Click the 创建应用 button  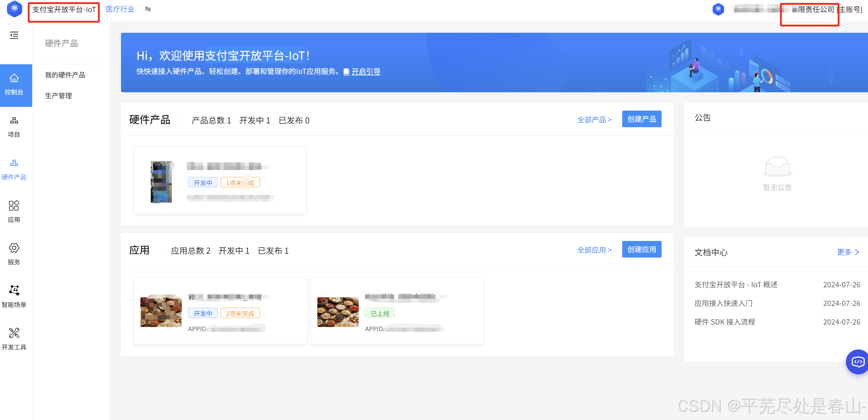tap(642, 250)
